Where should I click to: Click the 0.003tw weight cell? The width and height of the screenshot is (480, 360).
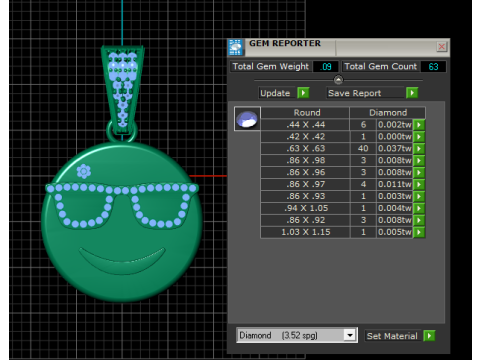[395, 196]
